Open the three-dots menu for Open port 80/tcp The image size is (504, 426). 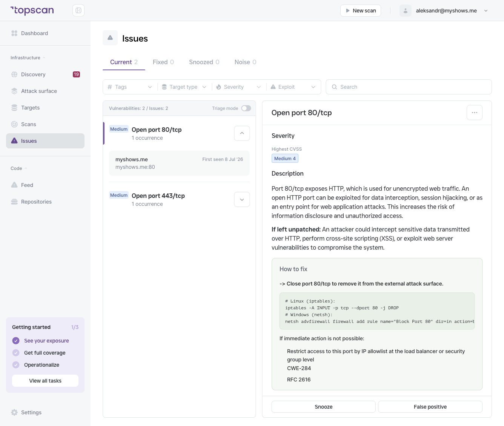[475, 113]
